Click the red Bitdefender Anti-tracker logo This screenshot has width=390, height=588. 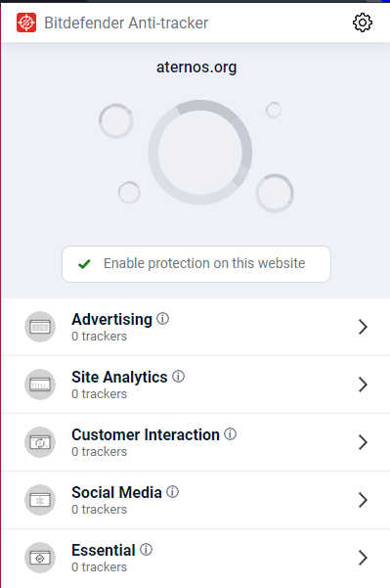click(x=26, y=23)
